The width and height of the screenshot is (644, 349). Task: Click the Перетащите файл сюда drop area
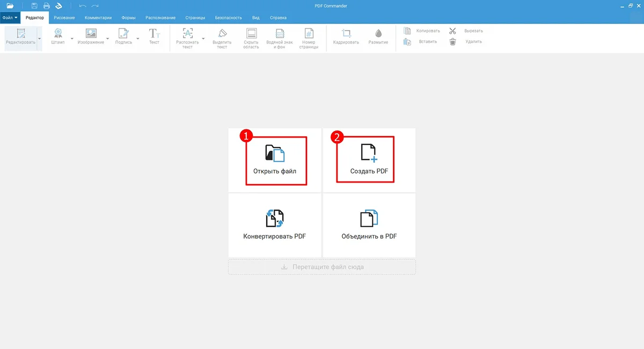click(322, 267)
